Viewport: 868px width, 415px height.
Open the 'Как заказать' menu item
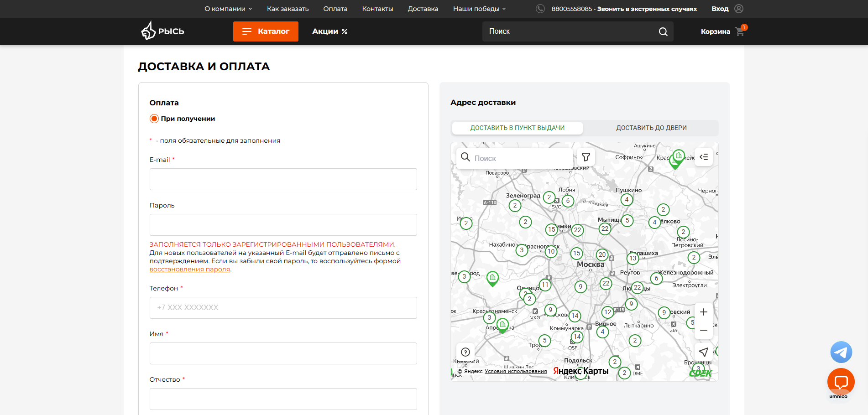(x=288, y=9)
